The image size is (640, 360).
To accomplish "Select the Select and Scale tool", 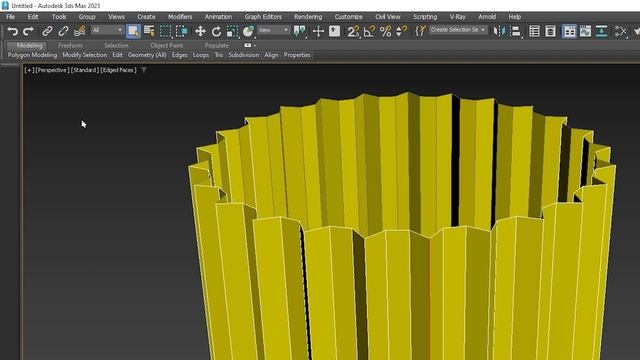I will [232, 31].
